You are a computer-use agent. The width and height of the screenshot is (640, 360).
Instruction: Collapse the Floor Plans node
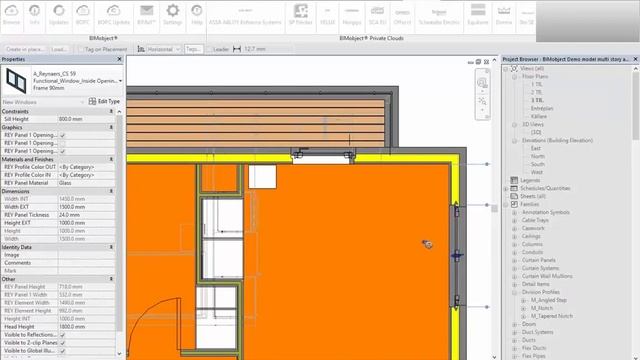click(x=514, y=76)
